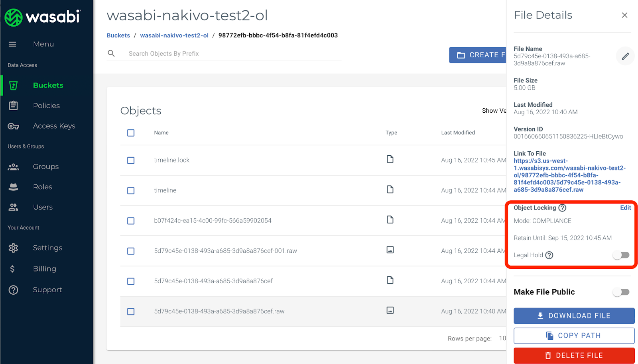Open the Policies sidebar item
This screenshot has height=364, width=638.
(x=46, y=106)
